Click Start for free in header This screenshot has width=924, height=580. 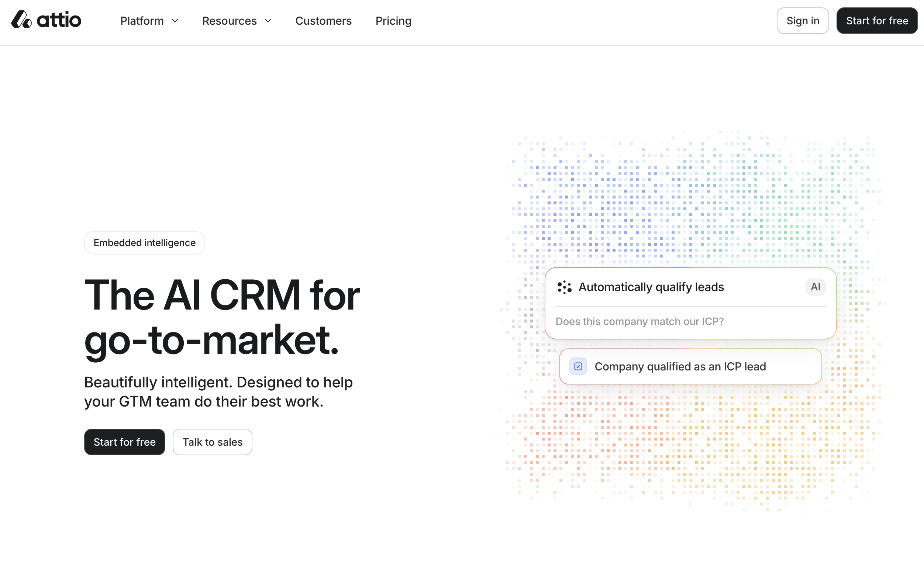coord(877,21)
